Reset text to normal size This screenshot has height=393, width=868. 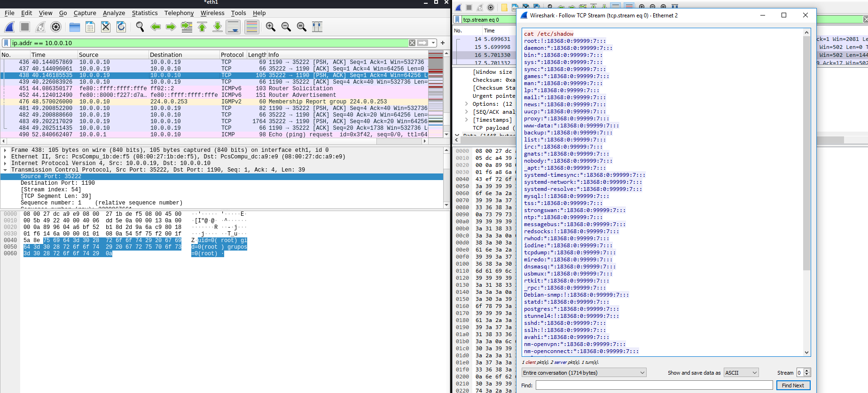302,27
